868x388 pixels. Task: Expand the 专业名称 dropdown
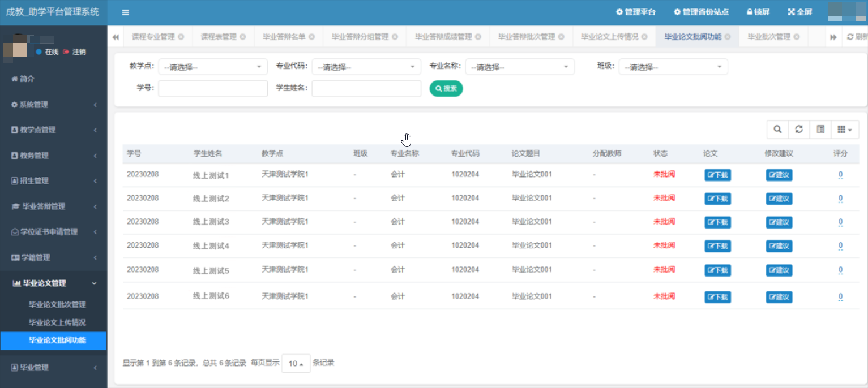tap(519, 67)
